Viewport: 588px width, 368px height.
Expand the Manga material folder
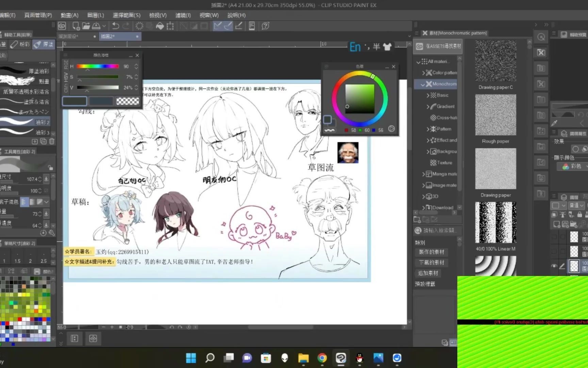point(424,174)
